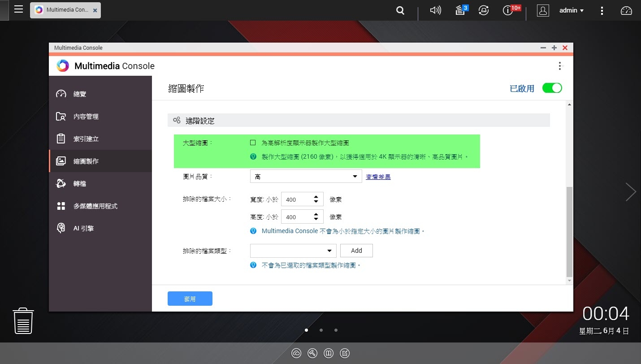641x364 pixels.
Task: Click the feedback icon in bottom bar
Action: point(345,353)
